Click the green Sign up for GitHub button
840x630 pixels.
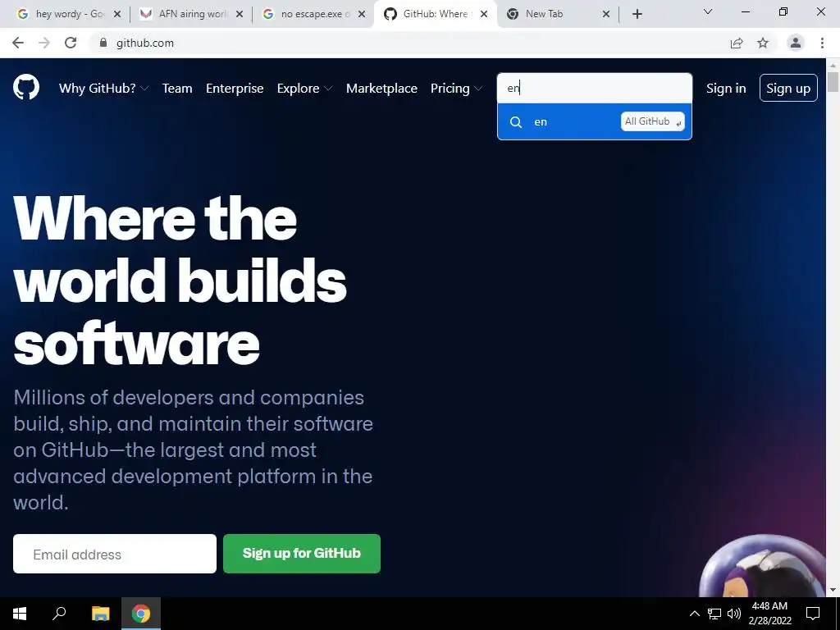click(x=302, y=554)
